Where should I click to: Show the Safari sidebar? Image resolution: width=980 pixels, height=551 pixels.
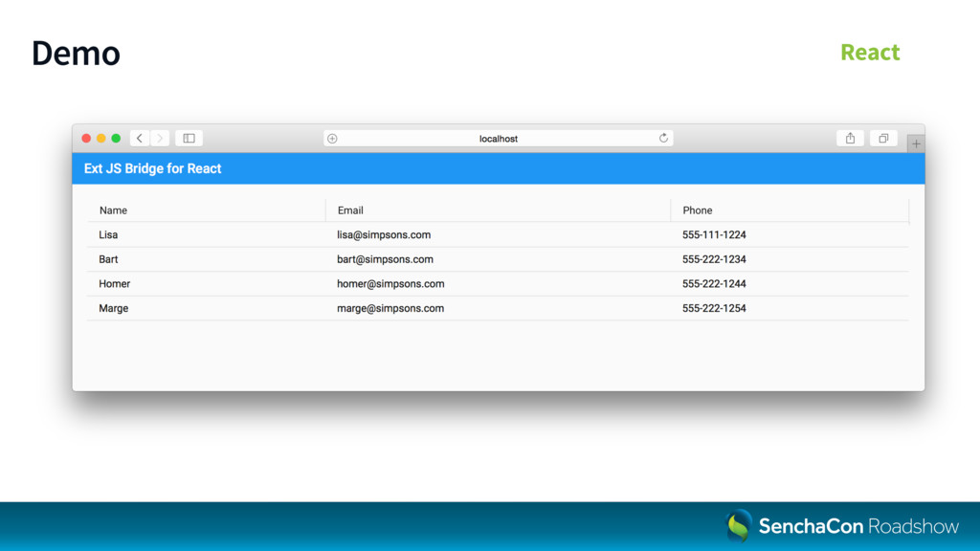click(x=189, y=138)
